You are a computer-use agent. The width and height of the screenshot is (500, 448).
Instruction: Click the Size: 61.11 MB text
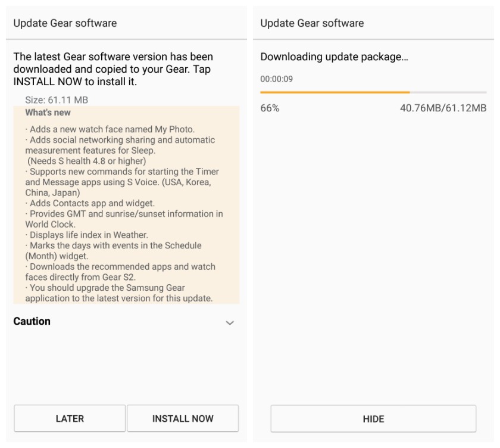tap(57, 100)
